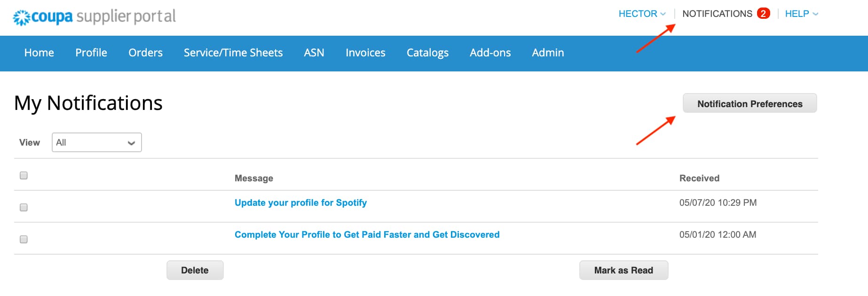Open the View filter dropdown
The height and width of the screenshot is (296, 868).
click(96, 142)
